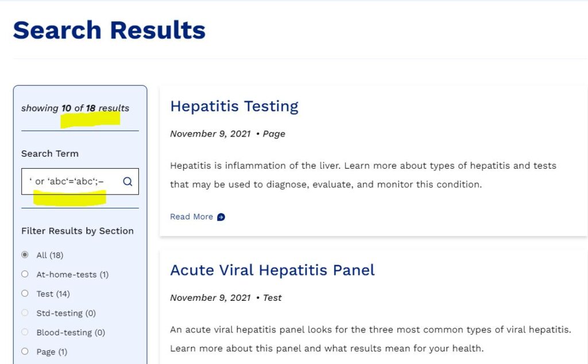Select the All (18) radio button
This screenshot has height=364, width=588.
(x=25, y=255)
